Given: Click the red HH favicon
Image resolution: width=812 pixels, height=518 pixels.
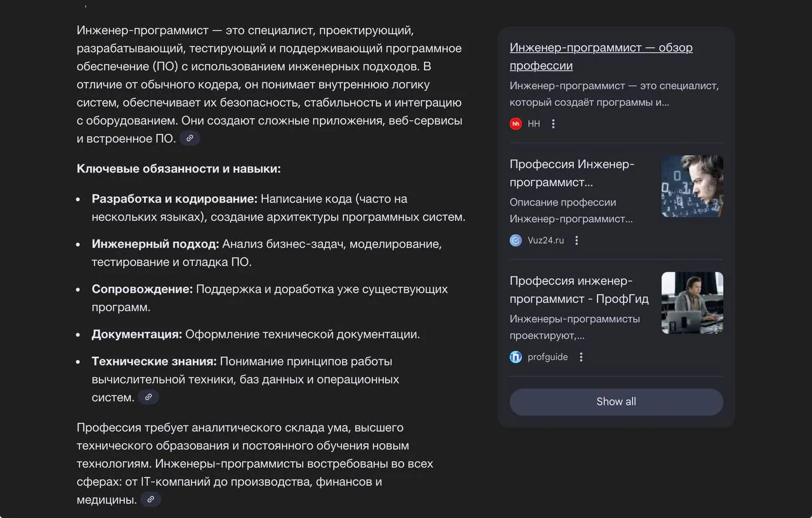Looking at the screenshot, I should coord(516,124).
